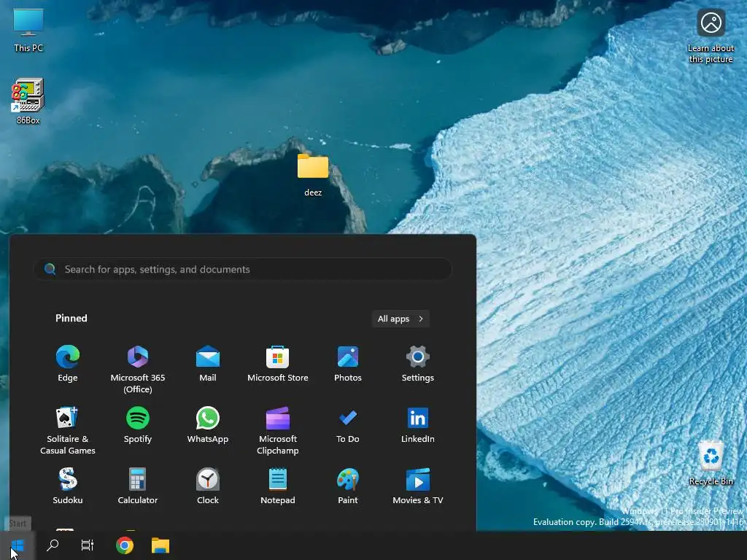Click the All apps button
Screen dimensions: 747x560
pos(400,319)
